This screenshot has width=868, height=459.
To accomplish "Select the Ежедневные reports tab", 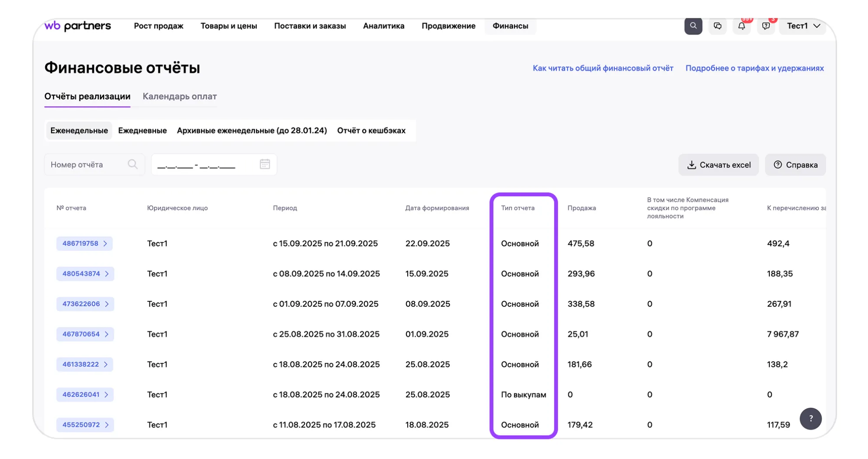I will 142,131.
